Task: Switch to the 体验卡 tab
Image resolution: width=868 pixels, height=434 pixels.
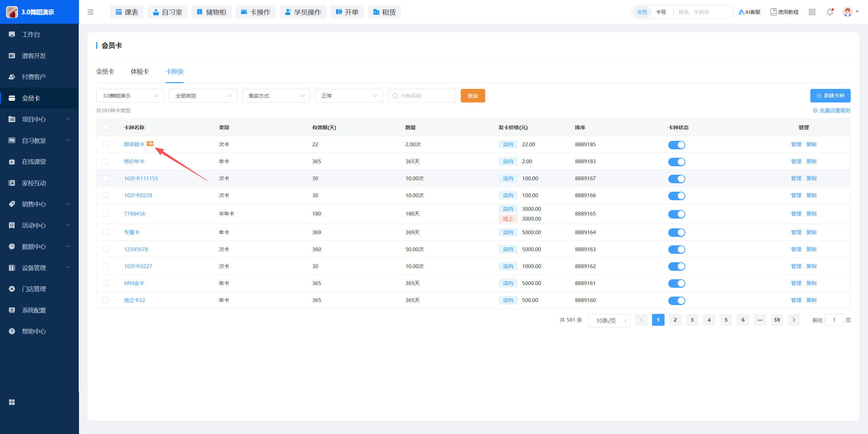Action: (x=140, y=71)
